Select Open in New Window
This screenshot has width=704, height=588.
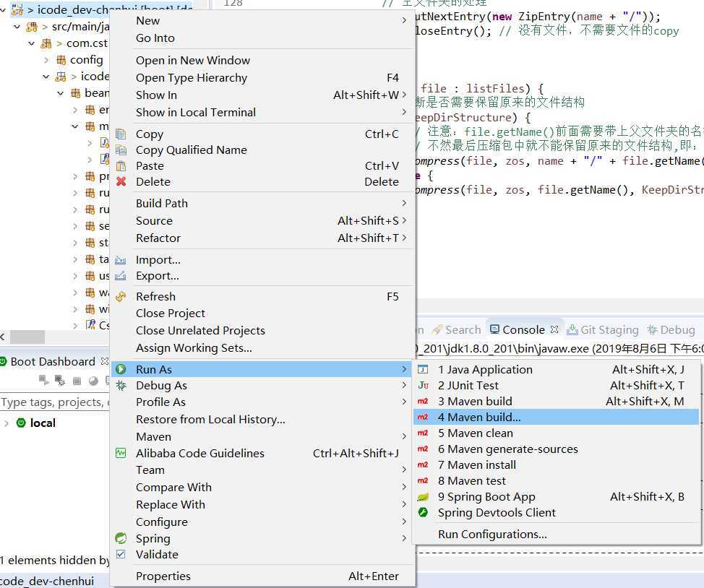pyautogui.click(x=262, y=60)
